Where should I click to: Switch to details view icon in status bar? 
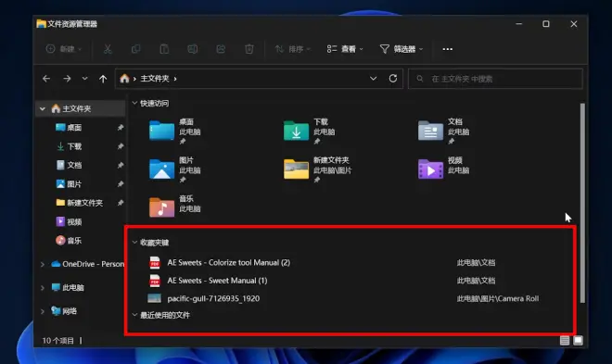565,340
